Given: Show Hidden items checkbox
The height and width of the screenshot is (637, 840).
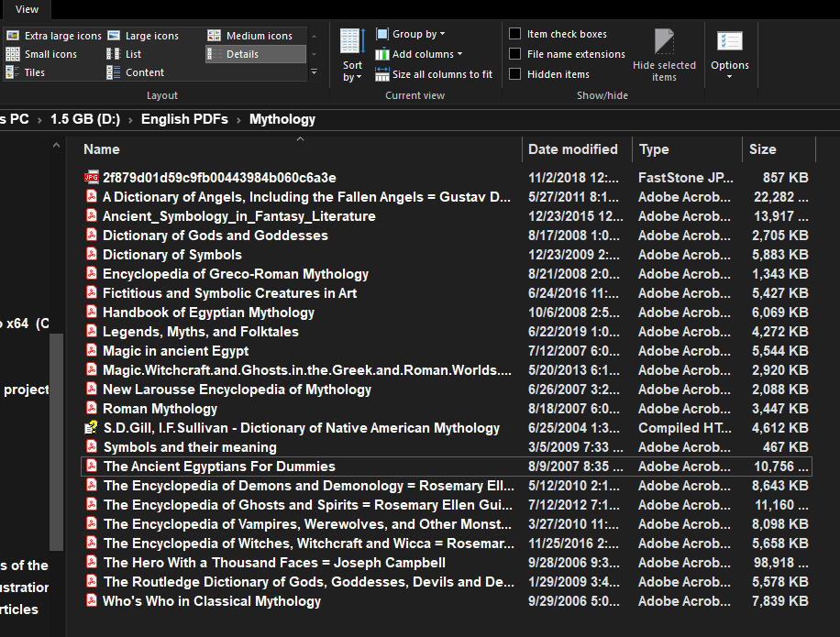Looking at the screenshot, I should pyautogui.click(x=514, y=74).
